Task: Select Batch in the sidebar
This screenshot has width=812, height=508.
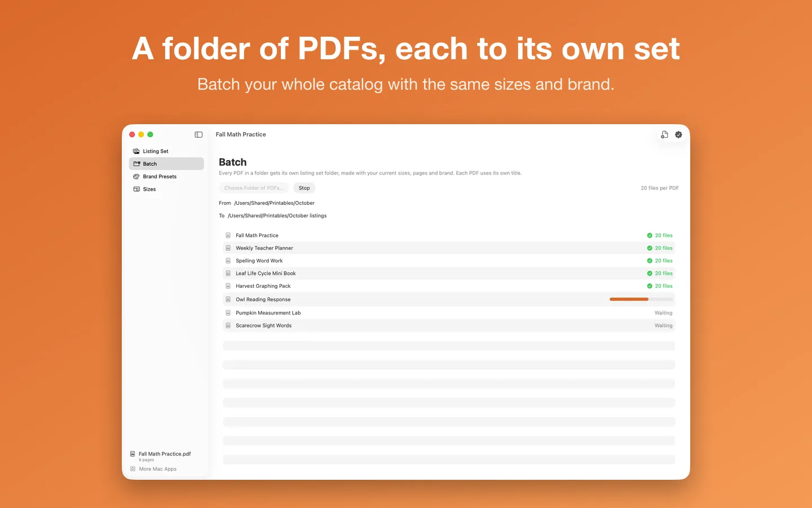Action: pyautogui.click(x=166, y=164)
